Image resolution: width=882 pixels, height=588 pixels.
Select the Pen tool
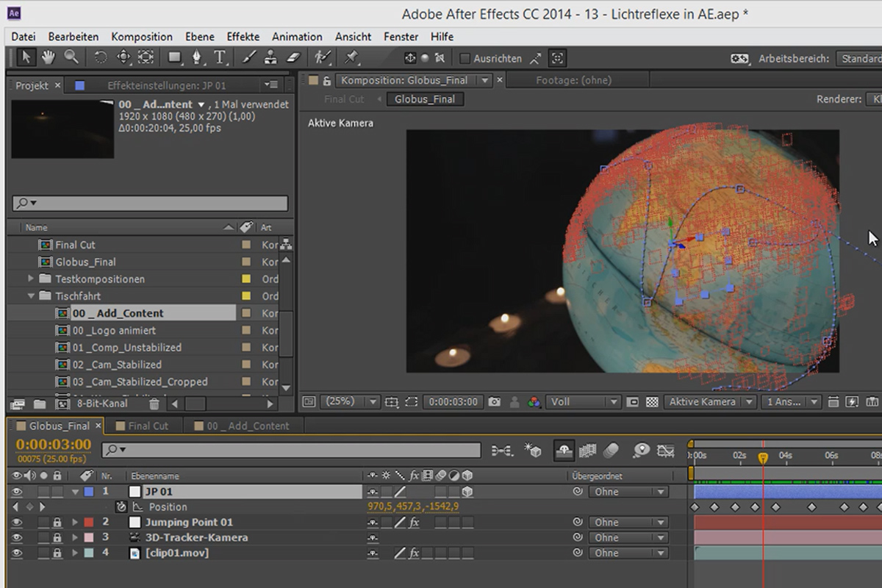pyautogui.click(x=197, y=57)
